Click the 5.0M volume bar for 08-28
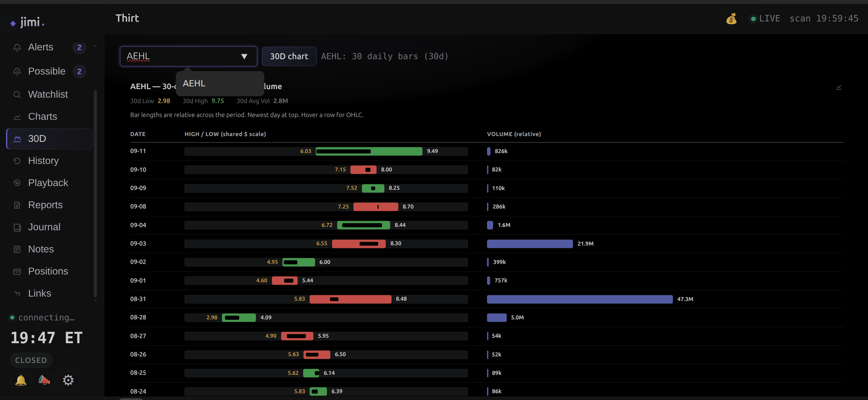868x400 pixels. click(x=497, y=318)
